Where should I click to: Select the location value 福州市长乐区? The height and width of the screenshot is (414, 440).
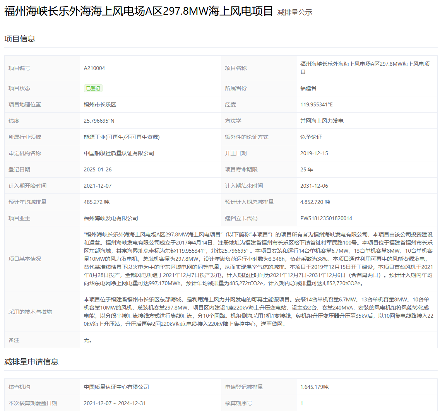[x=100, y=104]
